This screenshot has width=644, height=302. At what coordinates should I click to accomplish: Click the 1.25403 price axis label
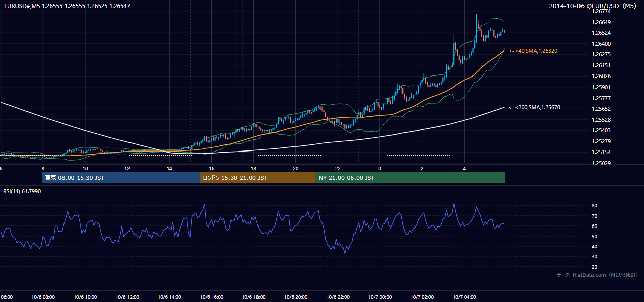(601, 130)
